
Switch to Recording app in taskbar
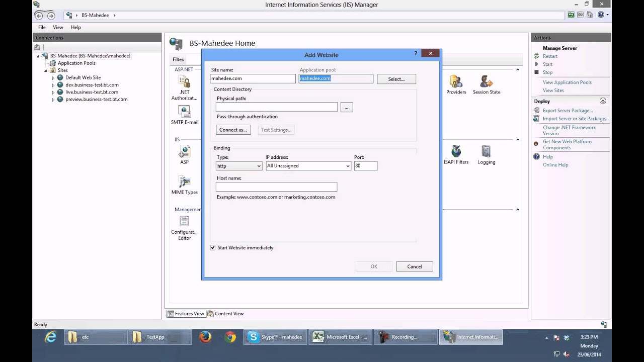pyautogui.click(x=405, y=337)
